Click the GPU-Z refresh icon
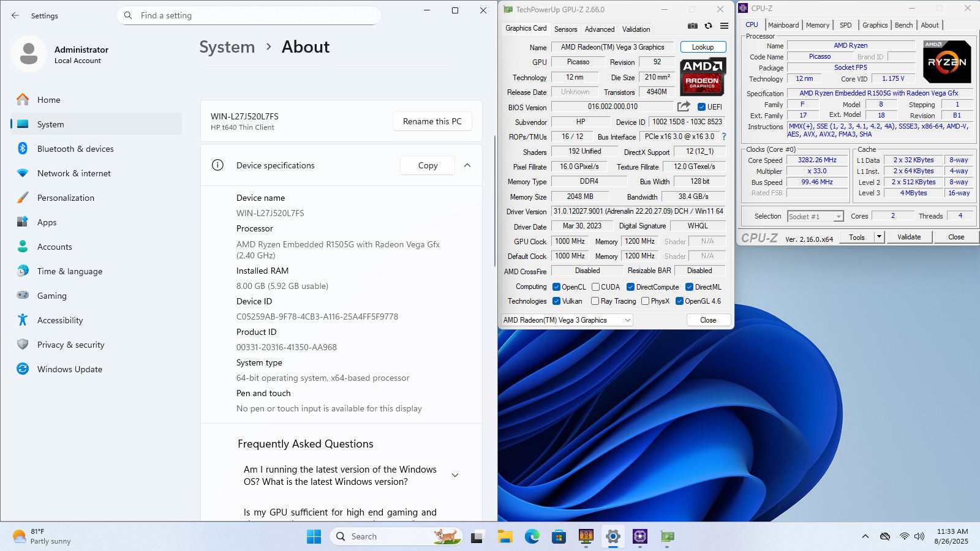 click(708, 26)
